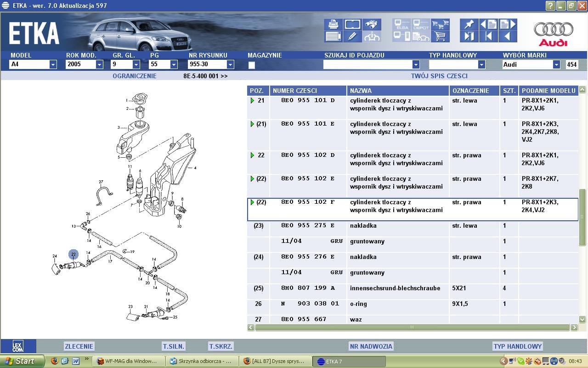Click the pushpin icon
The width and height of the screenshot is (588, 368).
pyautogui.click(x=469, y=24)
